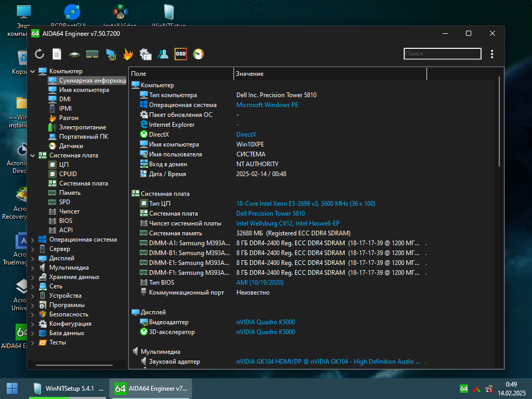
Task: Switch to WinNTSetup 5.4.1 taskbar button
Action: (x=68, y=389)
